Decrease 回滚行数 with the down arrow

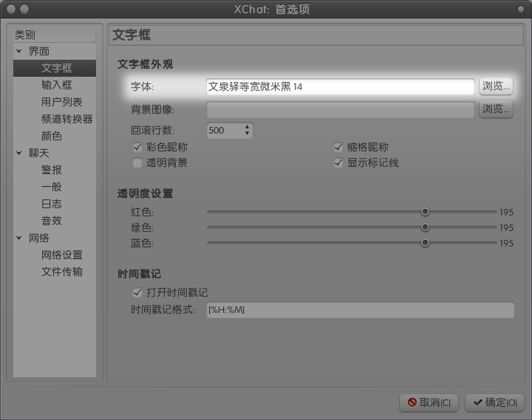247,134
